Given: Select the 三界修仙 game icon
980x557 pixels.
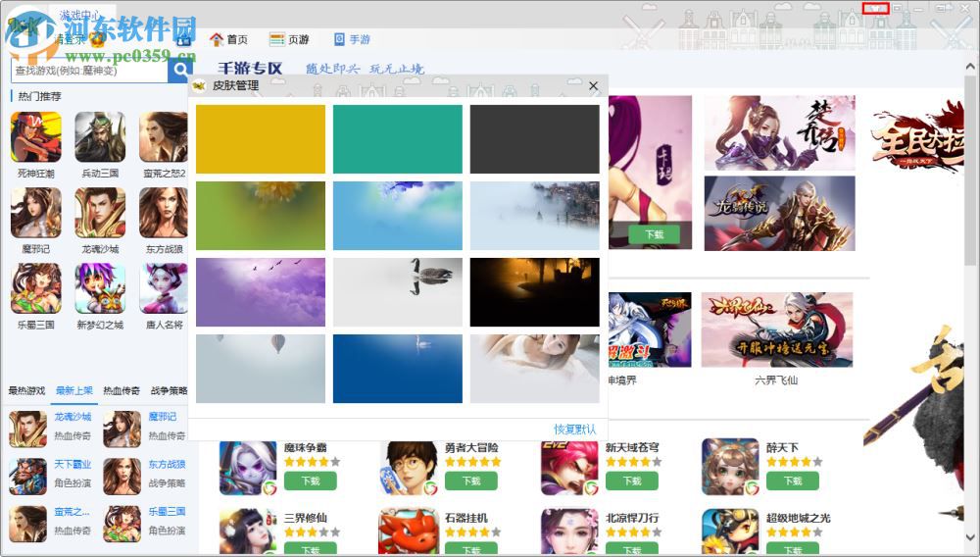Looking at the screenshot, I should pyautogui.click(x=248, y=532).
